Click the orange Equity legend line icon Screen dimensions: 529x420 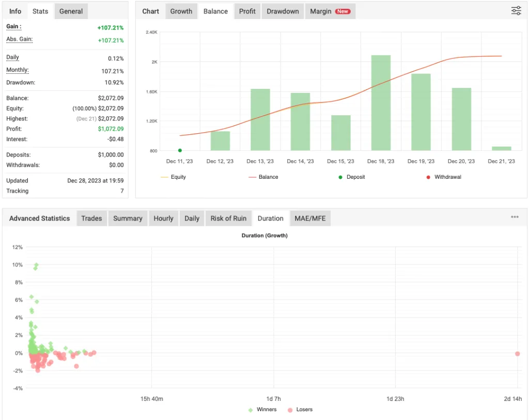(x=164, y=177)
